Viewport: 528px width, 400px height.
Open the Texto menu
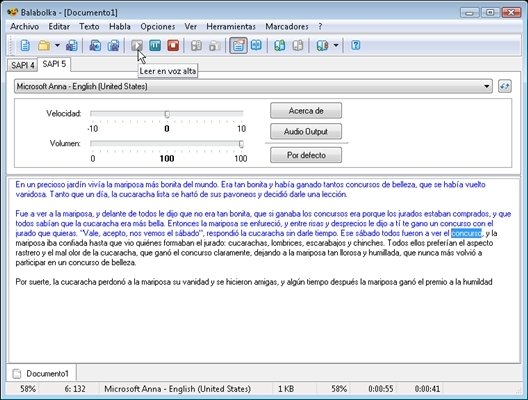tap(89, 26)
